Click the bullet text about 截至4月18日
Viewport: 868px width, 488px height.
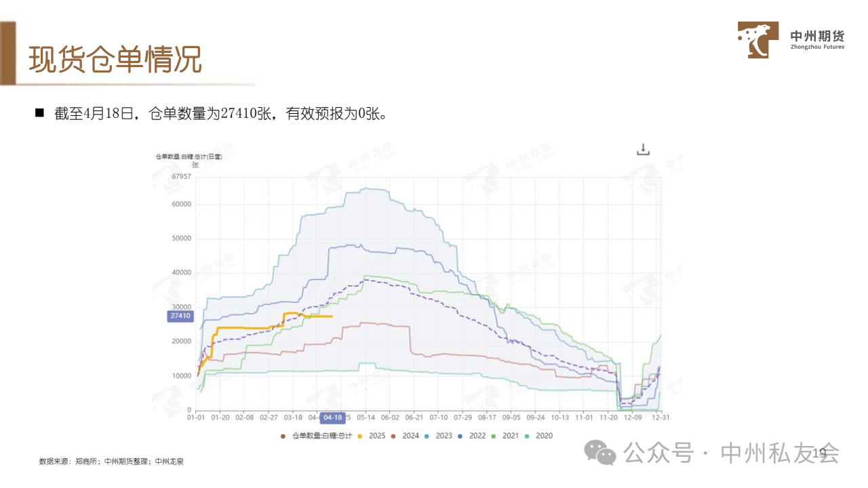[220, 114]
